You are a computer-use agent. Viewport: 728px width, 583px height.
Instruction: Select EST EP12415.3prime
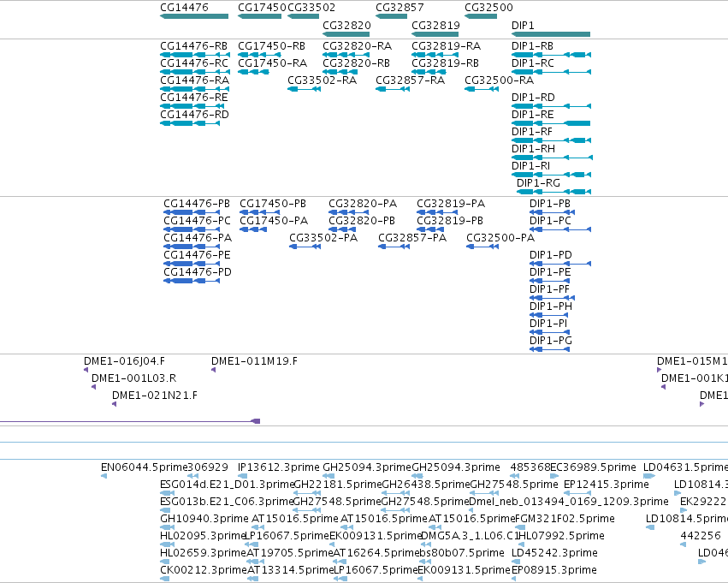[x=606, y=485]
